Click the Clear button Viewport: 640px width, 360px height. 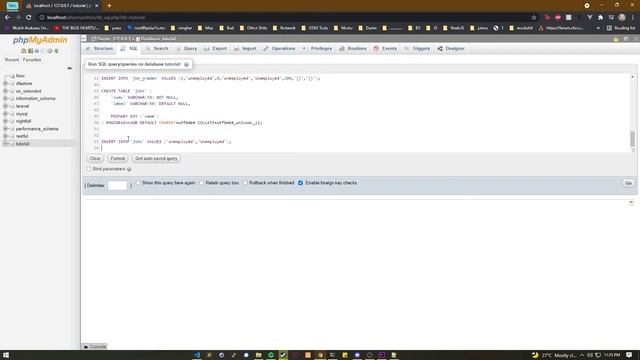click(x=95, y=158)
